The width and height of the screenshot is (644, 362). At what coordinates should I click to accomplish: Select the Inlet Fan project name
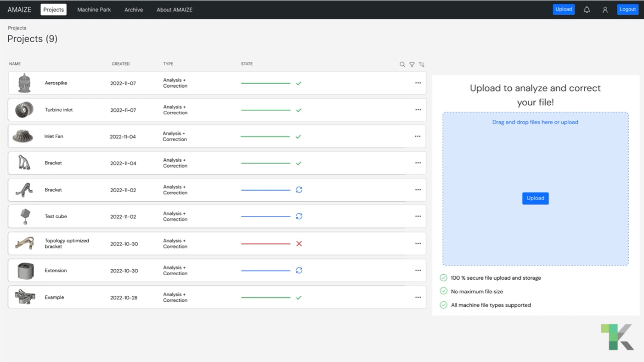click(54, 136)
